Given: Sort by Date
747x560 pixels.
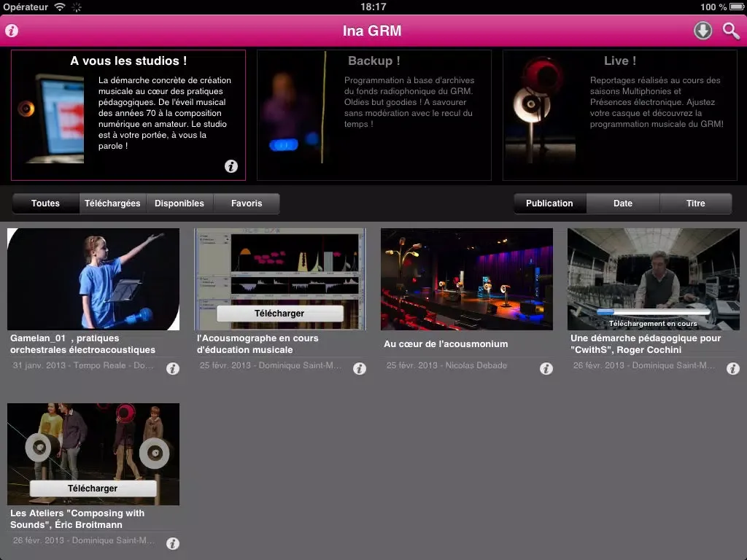Looking at the screenshot, I should (623, 203).
